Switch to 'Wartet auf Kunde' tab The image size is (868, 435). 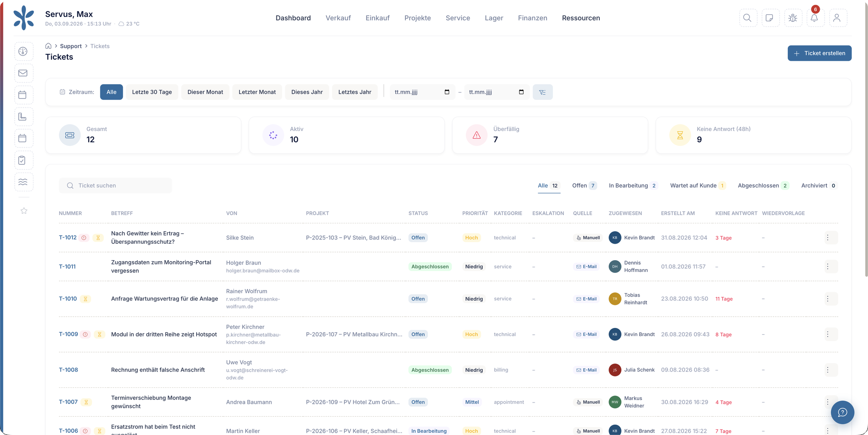698,186
